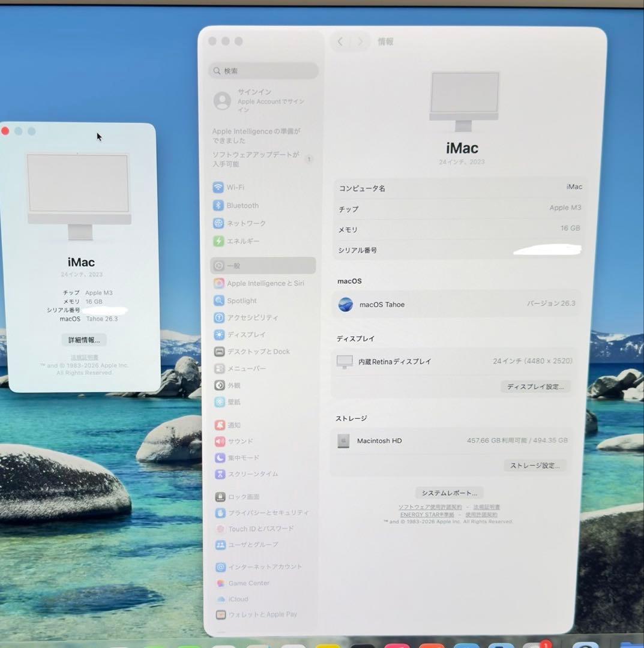
Task: Click Tahoe 26.3 in About window
Action: 101,319
